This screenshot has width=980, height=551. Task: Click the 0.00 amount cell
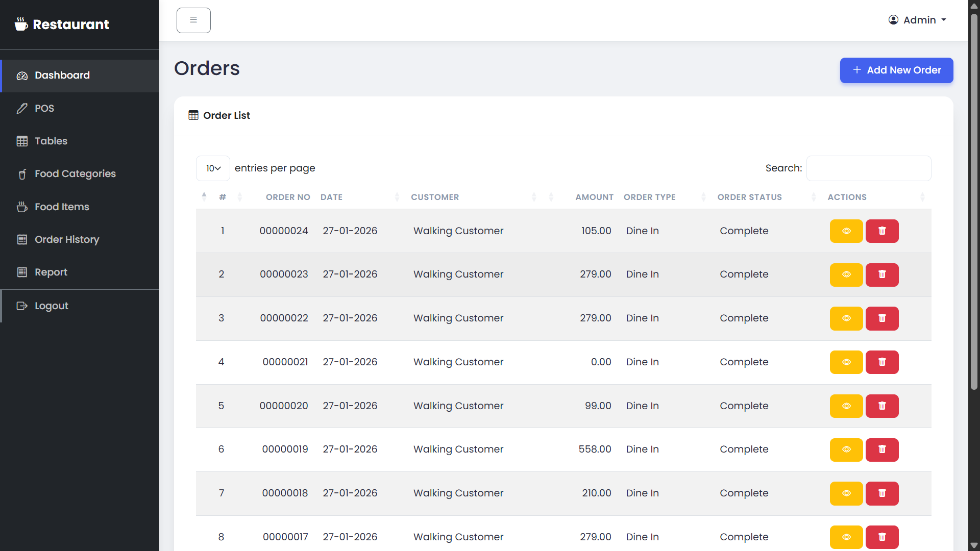point(601,362)
